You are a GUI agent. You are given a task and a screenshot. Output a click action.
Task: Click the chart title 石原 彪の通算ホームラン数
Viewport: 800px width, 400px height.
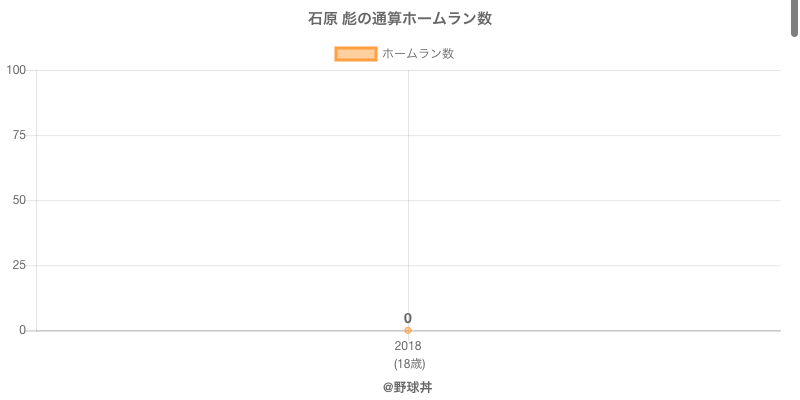pos(400,19)
